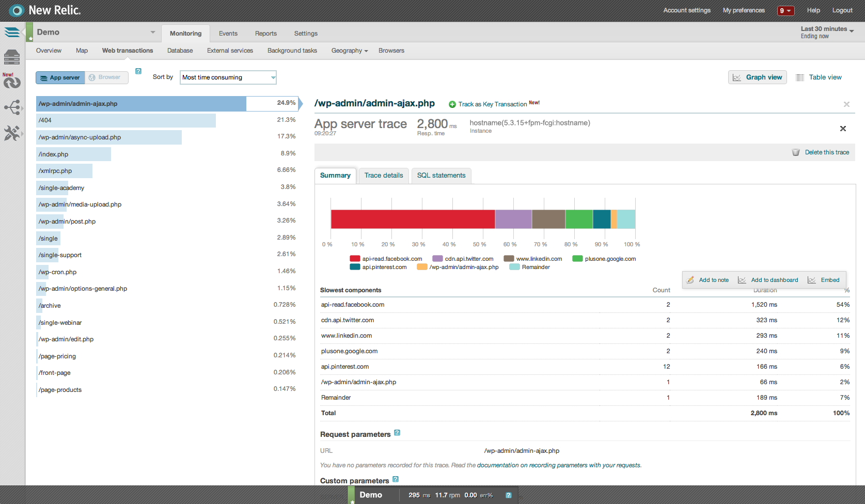Select /single-webinar transaction row
865x504 pixels.
166,323
